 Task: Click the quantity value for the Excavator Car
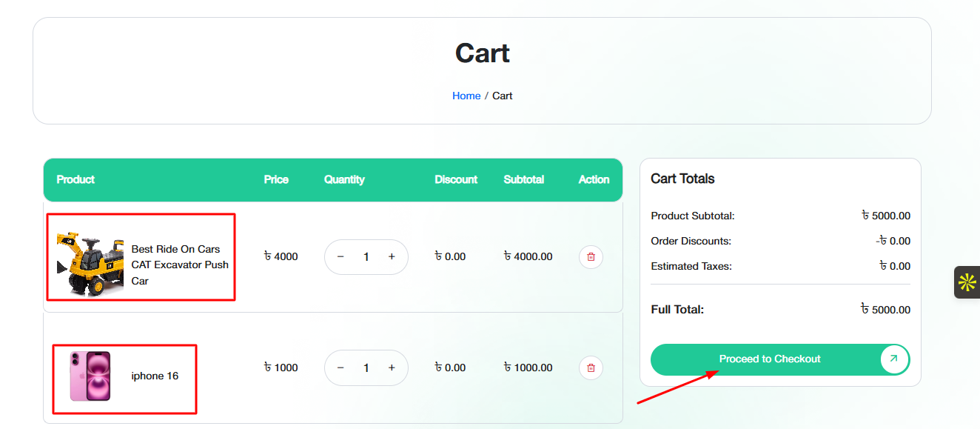click(366, 257)
